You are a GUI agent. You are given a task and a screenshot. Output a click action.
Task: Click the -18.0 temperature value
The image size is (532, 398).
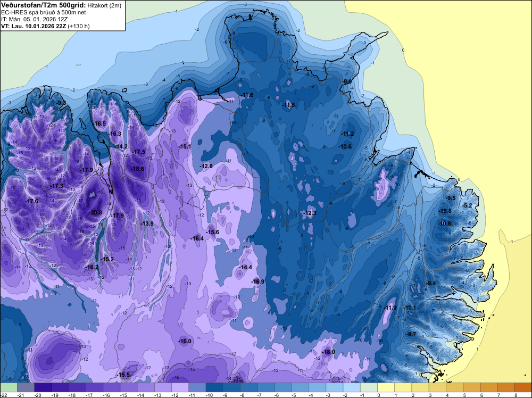328,352
